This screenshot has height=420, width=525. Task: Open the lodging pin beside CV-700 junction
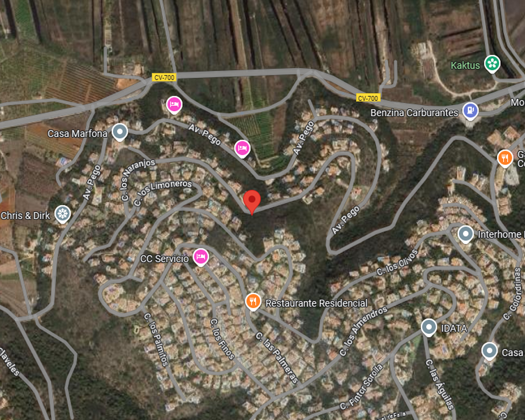(x=174, y=105)
